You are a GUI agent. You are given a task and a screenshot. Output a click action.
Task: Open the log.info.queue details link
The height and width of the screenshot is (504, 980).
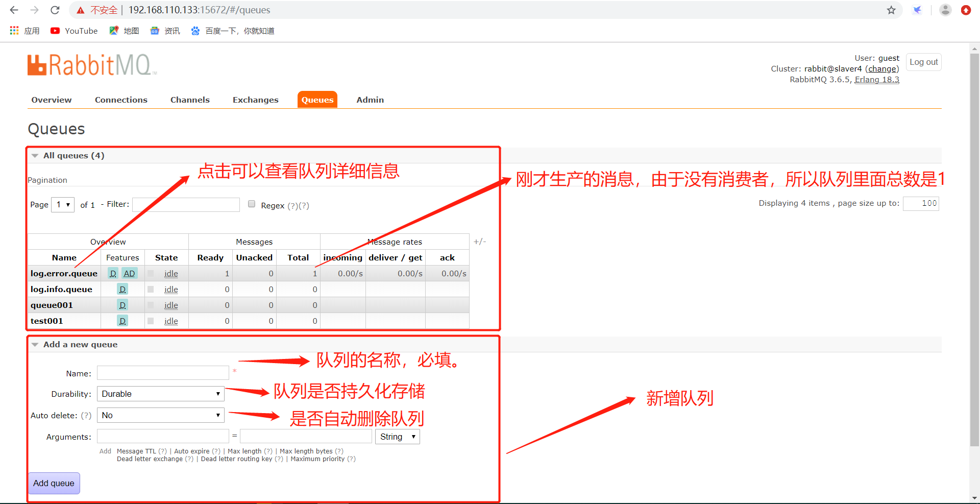(61, 290)
